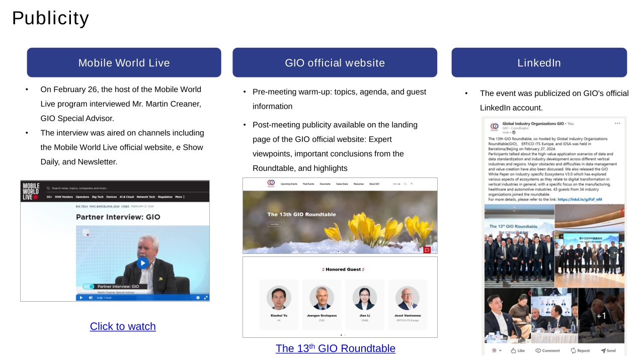Screen dimensions: 644x362
Task: Click the 'Click to watch' link
Action: click(123, 326)
